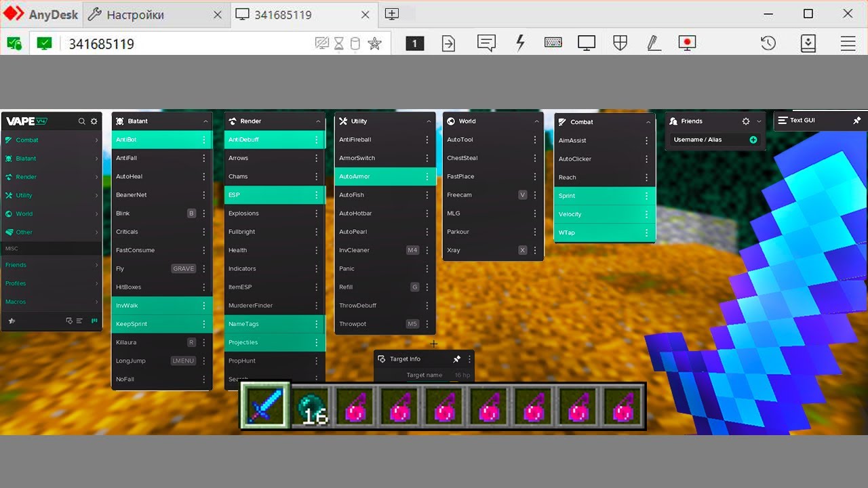This screenshot has width=868, height=488.
Task: Click the Vape search magnifier icon
Action: [x=82, y=121]
